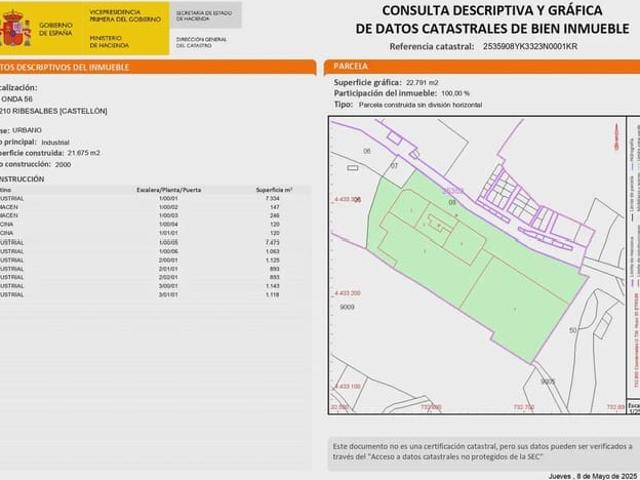
Task: Click the surface value 7.473
Action: (x=272, y=242)
